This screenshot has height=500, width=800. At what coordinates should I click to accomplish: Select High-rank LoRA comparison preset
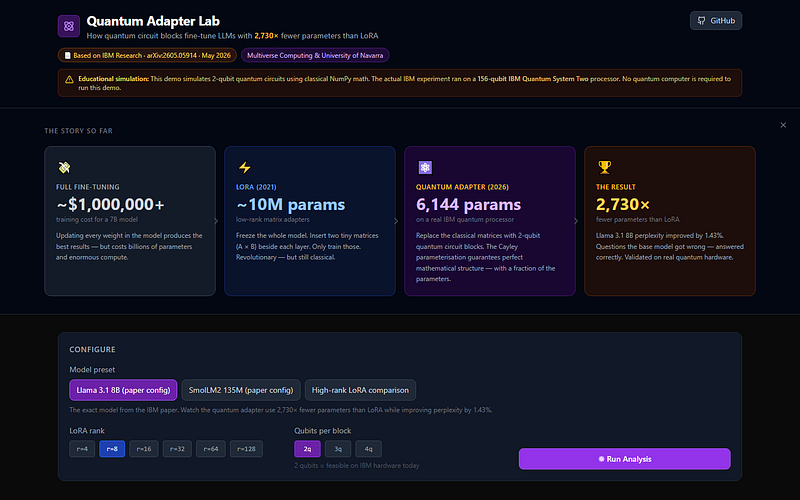[x=360, y=390]
